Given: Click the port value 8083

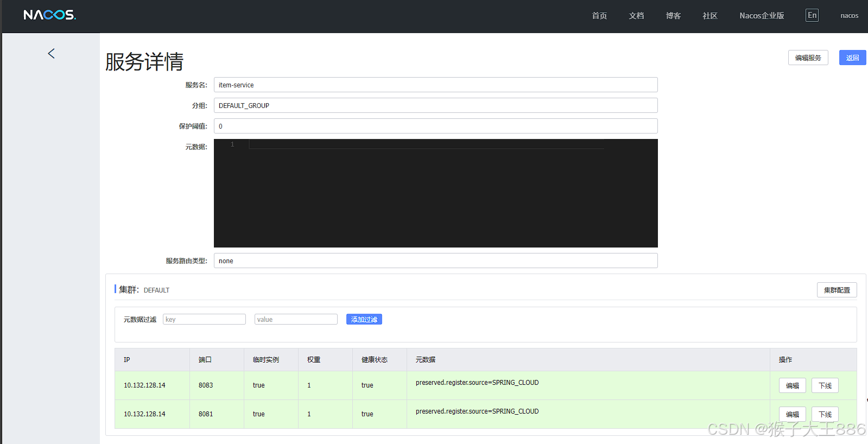Looking at the screenshot, I should [x=206, y=385].
